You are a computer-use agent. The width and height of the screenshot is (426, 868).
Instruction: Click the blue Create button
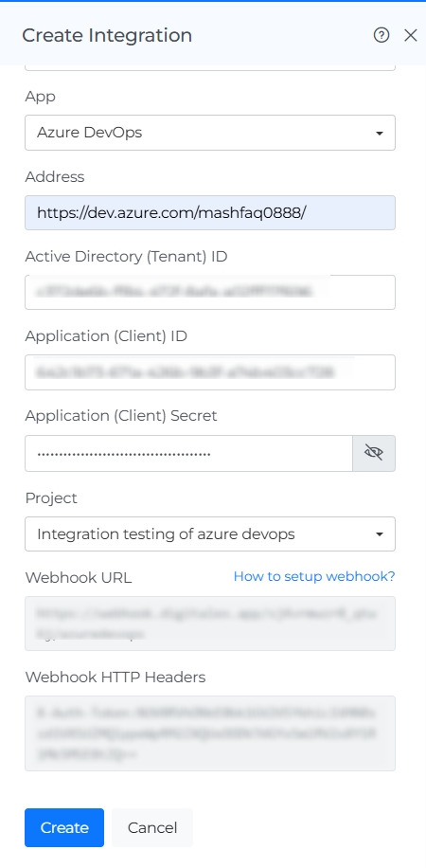point(64,827)
